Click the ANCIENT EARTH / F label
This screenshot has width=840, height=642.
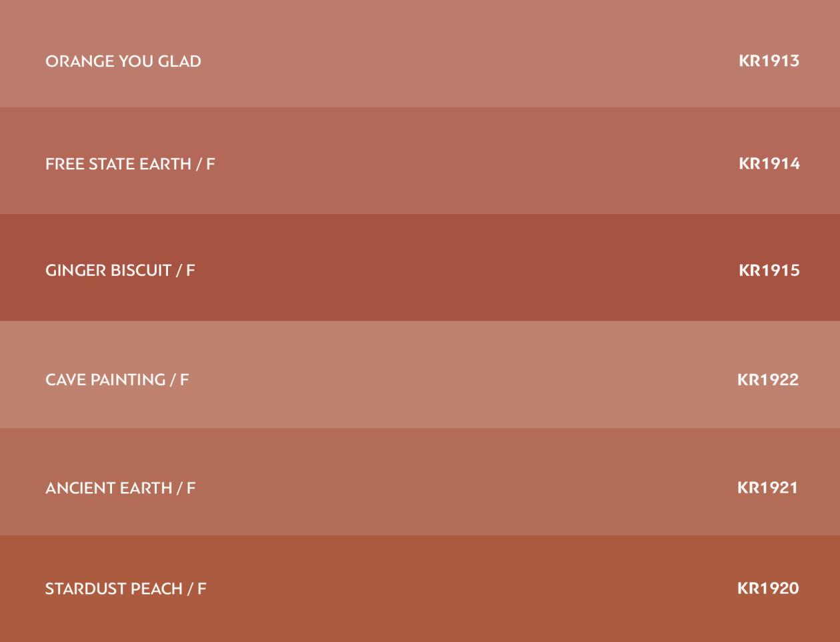click(x=121, y=488)
